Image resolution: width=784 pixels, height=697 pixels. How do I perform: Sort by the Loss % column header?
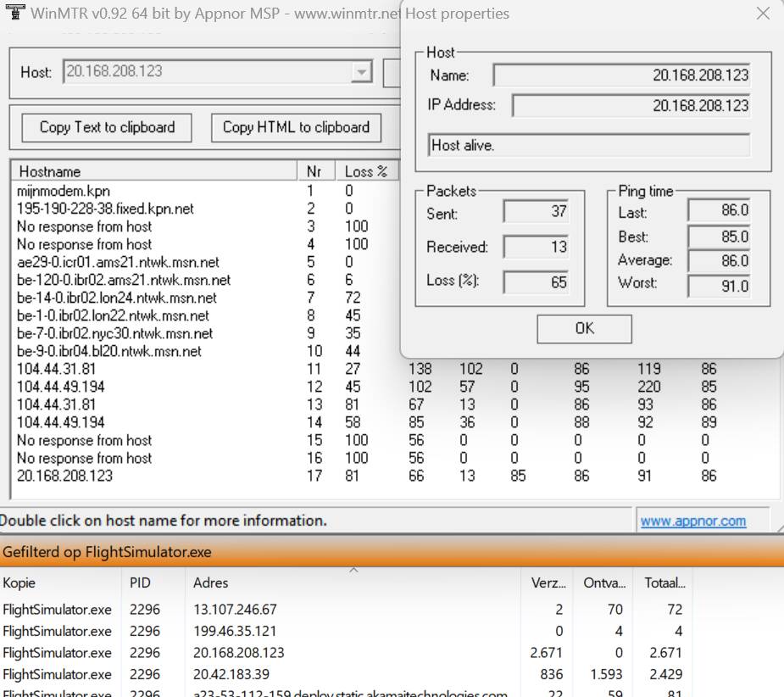pyautogui.click(x=368, y=171)
